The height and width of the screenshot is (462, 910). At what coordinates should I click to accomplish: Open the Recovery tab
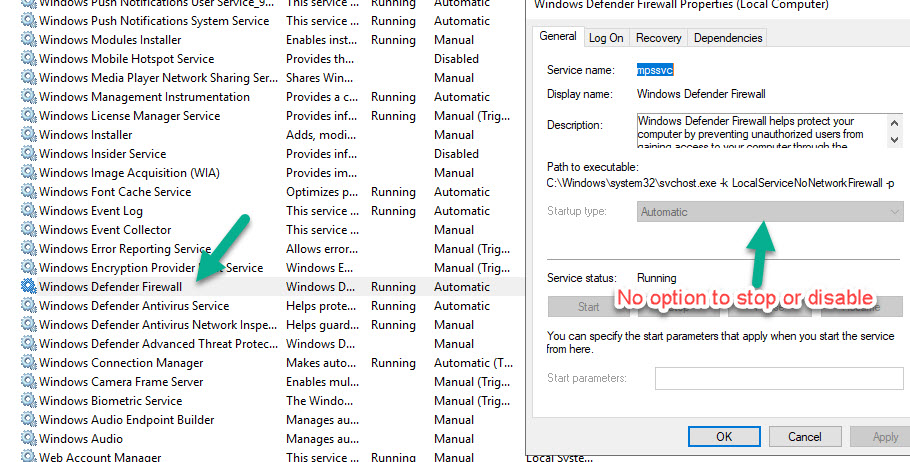(658, 38)
